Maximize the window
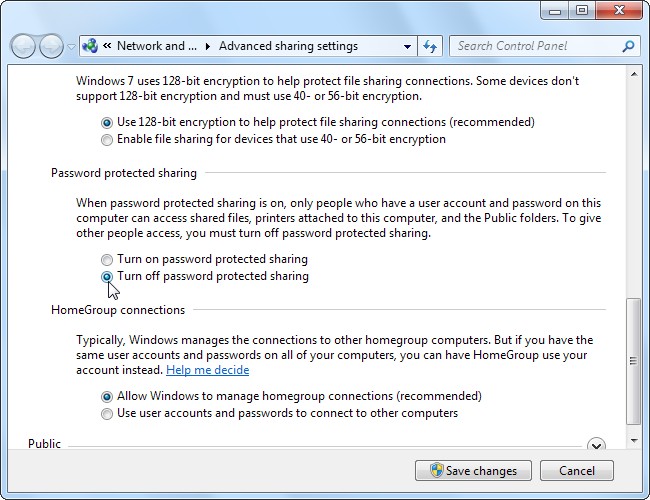 click(582, 10)
